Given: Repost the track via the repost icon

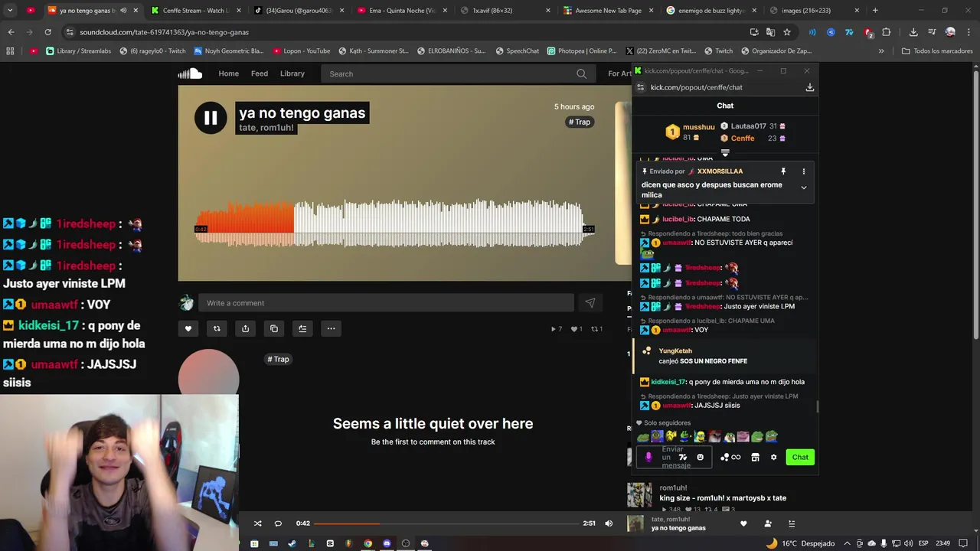Looking at the screenshot, I should tap(217, 328).
